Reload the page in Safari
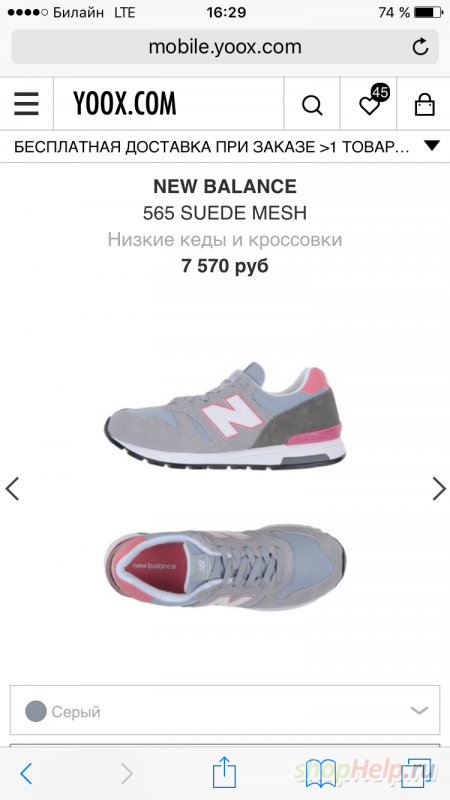 click(420, 47)
